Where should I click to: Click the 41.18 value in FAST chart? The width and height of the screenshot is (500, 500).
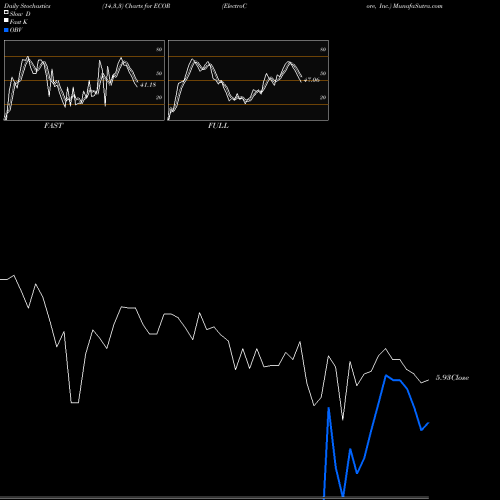[x=148, y=85]
